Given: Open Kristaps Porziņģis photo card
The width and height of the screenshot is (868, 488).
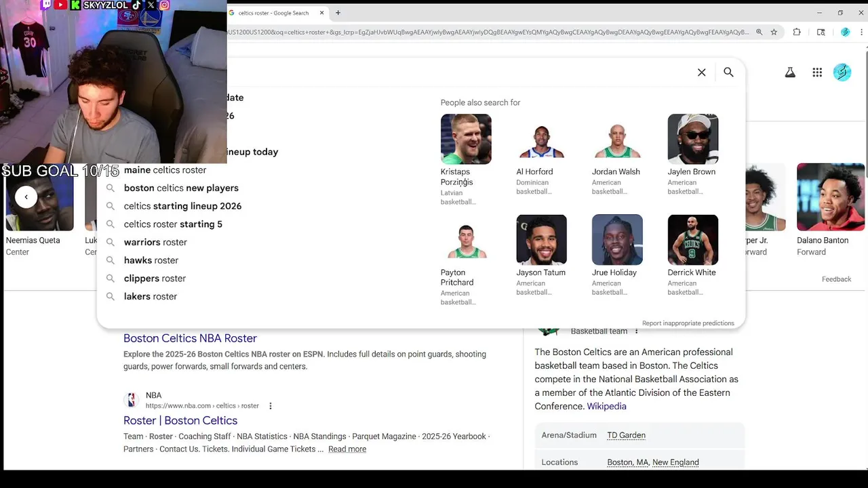Looking at the screenshot, I should (x=466, y=139).
